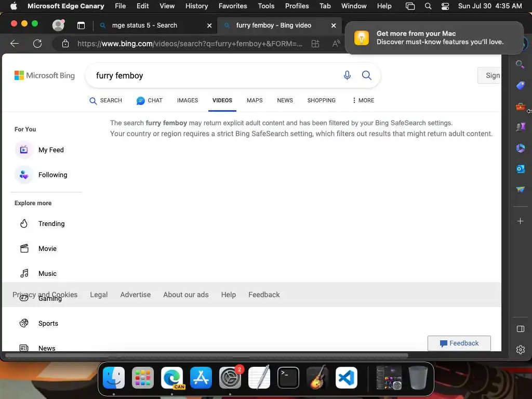Expand the MORE dropdown menu

point(363,100)
